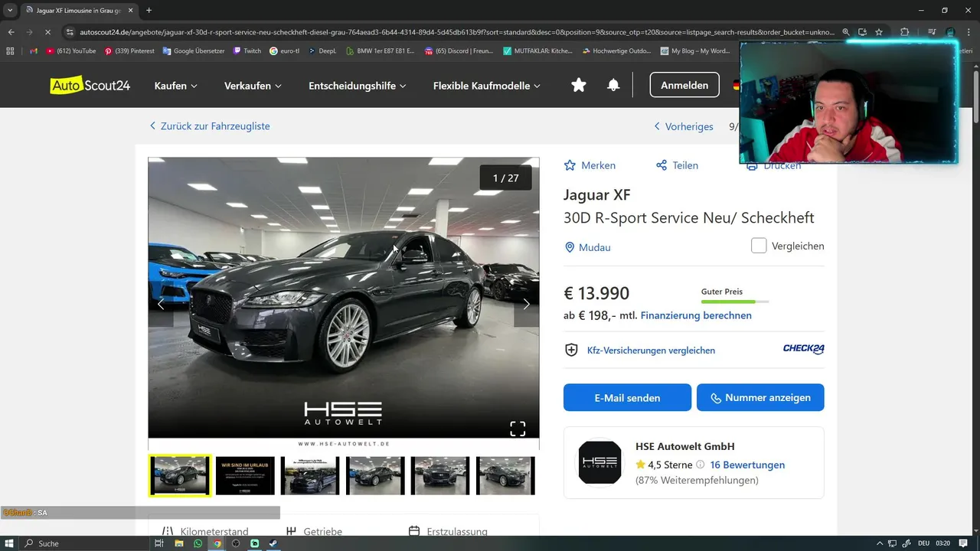
Task: Click the Anmelden button
Action: [684, 85]
